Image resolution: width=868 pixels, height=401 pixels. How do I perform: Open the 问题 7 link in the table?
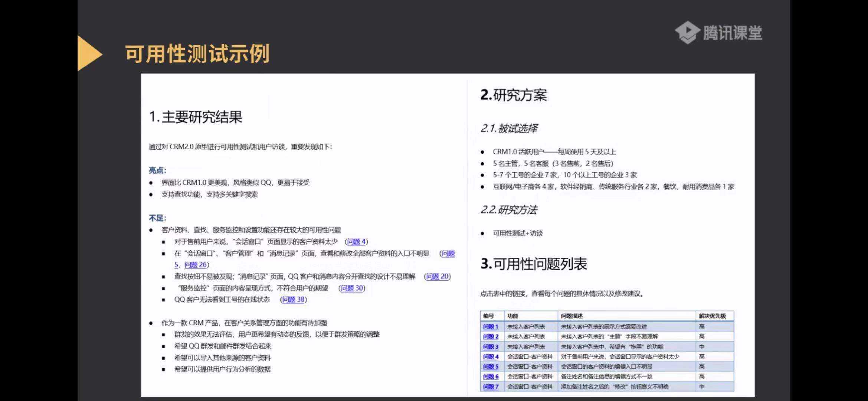coord(491,387)
